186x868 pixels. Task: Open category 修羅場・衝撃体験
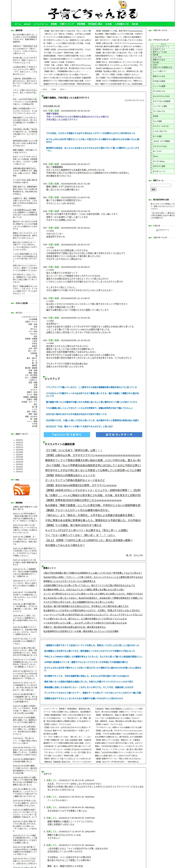point(30,397)
